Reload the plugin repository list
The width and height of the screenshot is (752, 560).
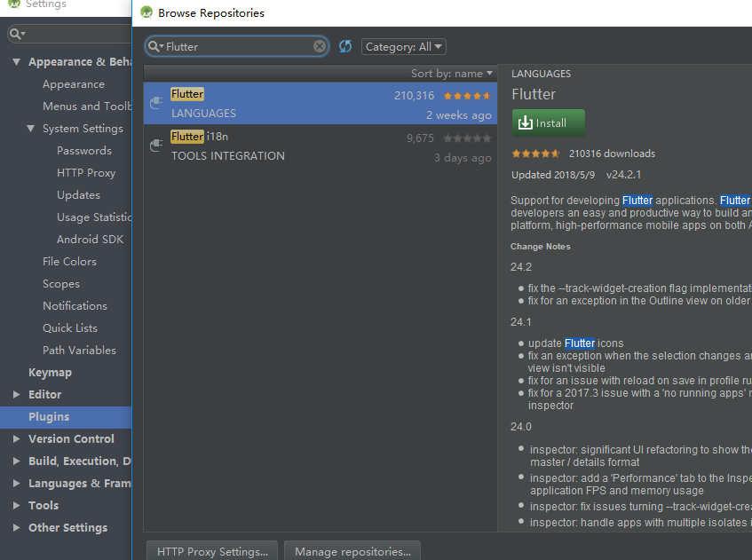coord(345,46)
